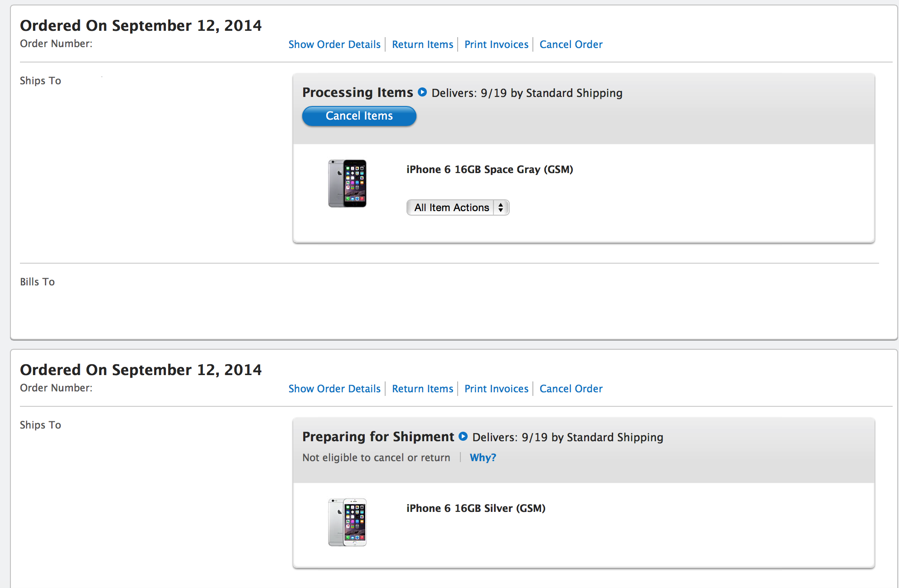Print Invoices for the second order
Image resolution: width=899 pixels, height=588 pixels.
point(496,389)
